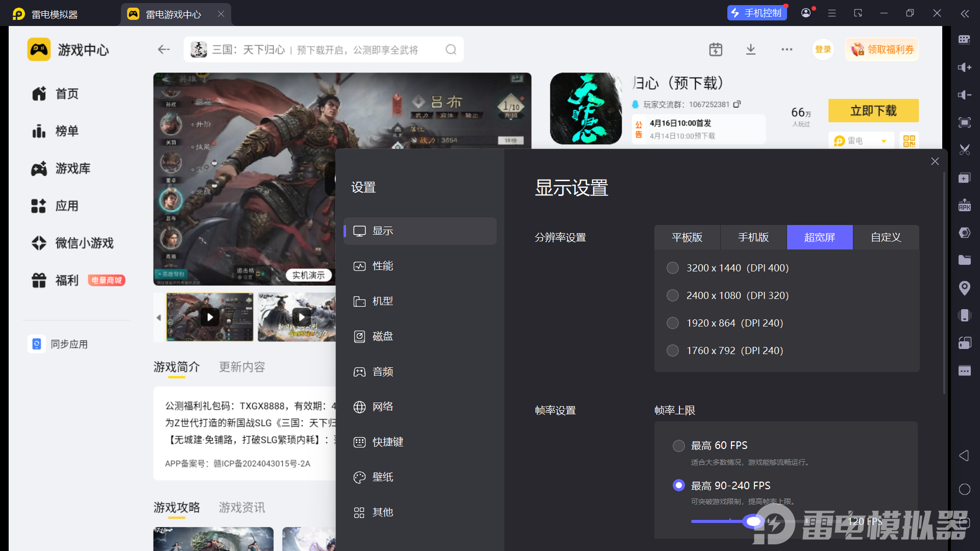Click the search magnifier icon
This screenshot has width=980, height=551.
451,49
